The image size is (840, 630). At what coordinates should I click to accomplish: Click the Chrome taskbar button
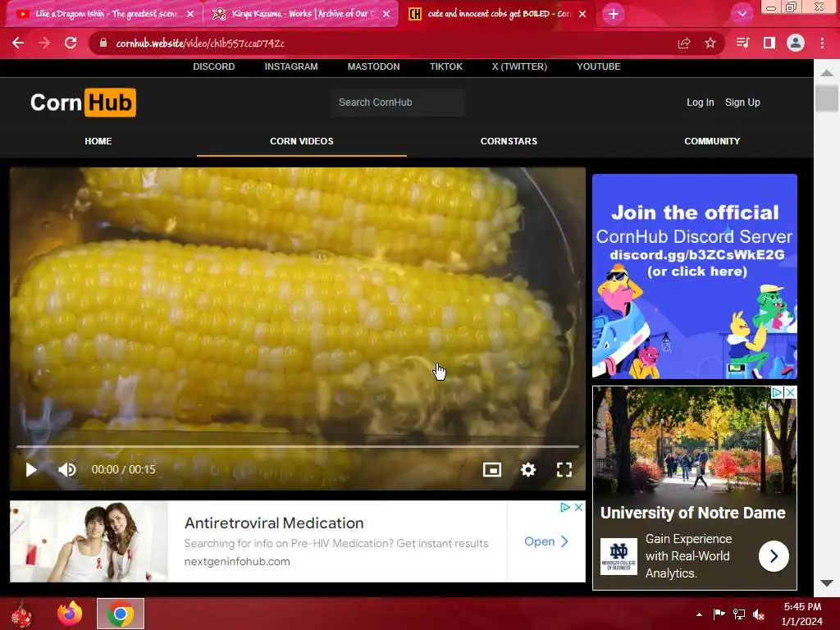point(121,614)
